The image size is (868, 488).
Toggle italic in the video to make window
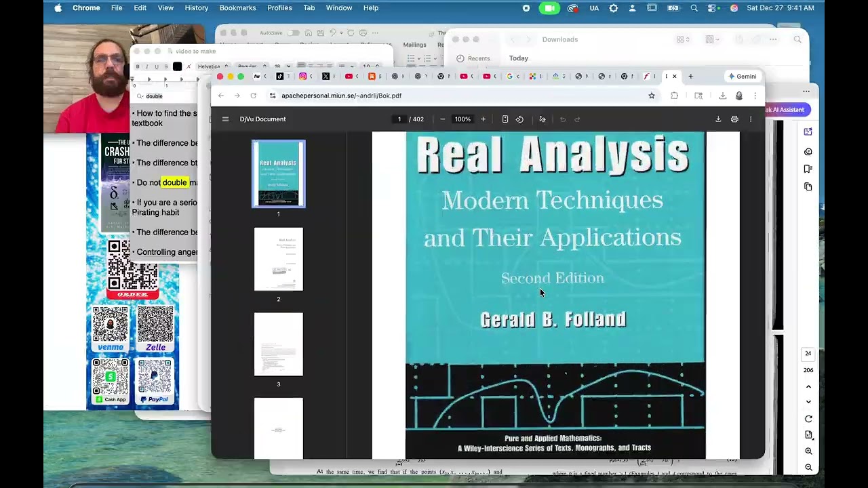point(147,66)
